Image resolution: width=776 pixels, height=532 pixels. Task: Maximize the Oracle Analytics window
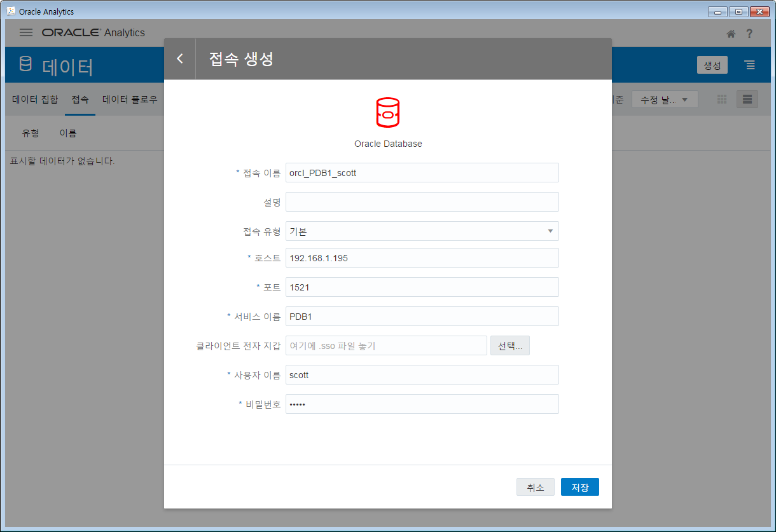(x=738, y=11)
